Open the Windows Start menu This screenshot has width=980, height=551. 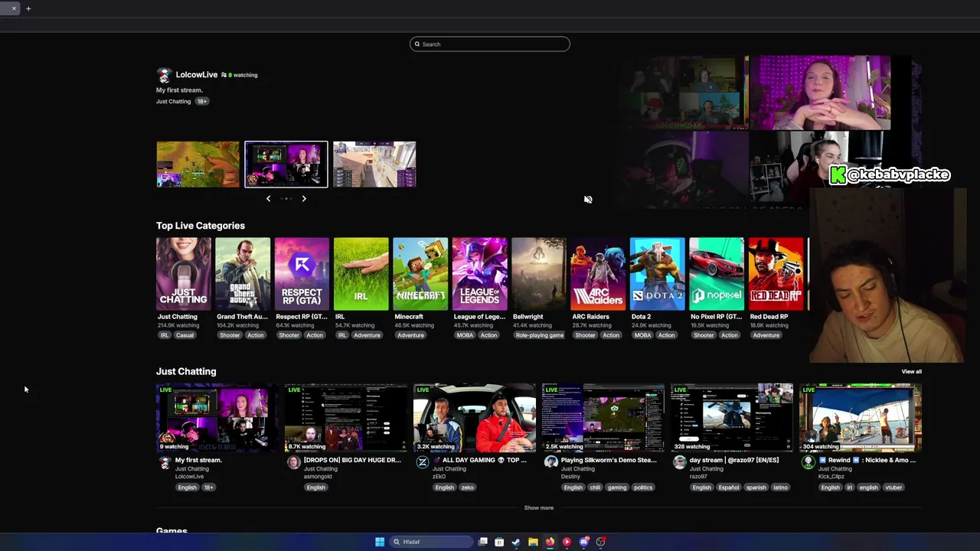tap(380, 542)
